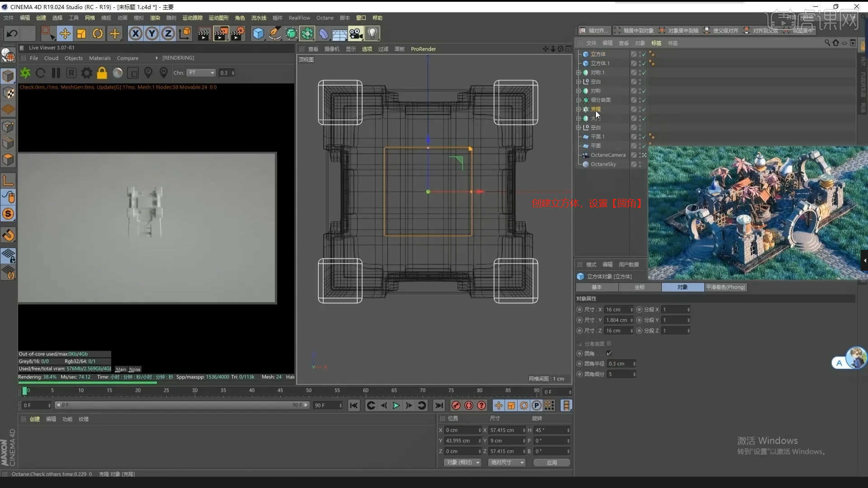Open the 对象(相对) dropdown in coordinates panel
This screenshot has height=488, width=868.
click(x=462, y=462)
